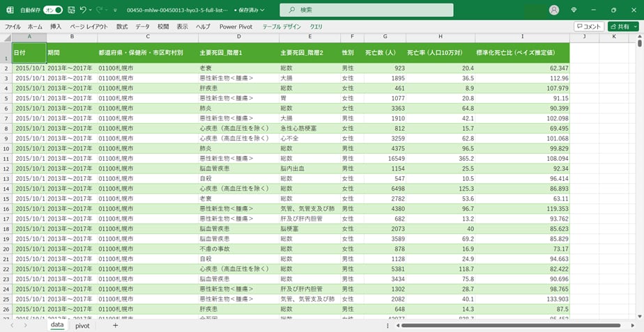644x332 pixels.
Task: Open the テーブル デザイン ribbon tab
Action: click(282, 26)
